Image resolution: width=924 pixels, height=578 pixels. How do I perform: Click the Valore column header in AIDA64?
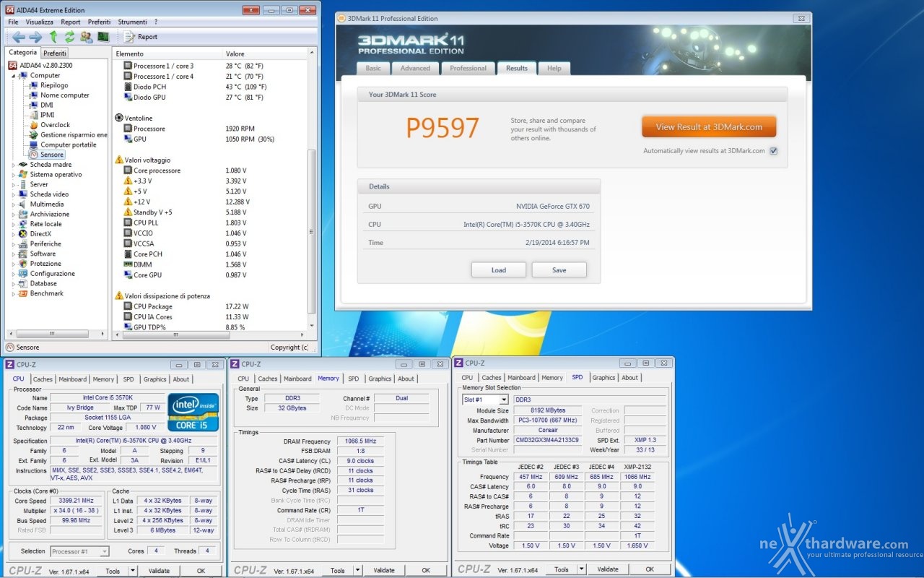tap(265, 53)
